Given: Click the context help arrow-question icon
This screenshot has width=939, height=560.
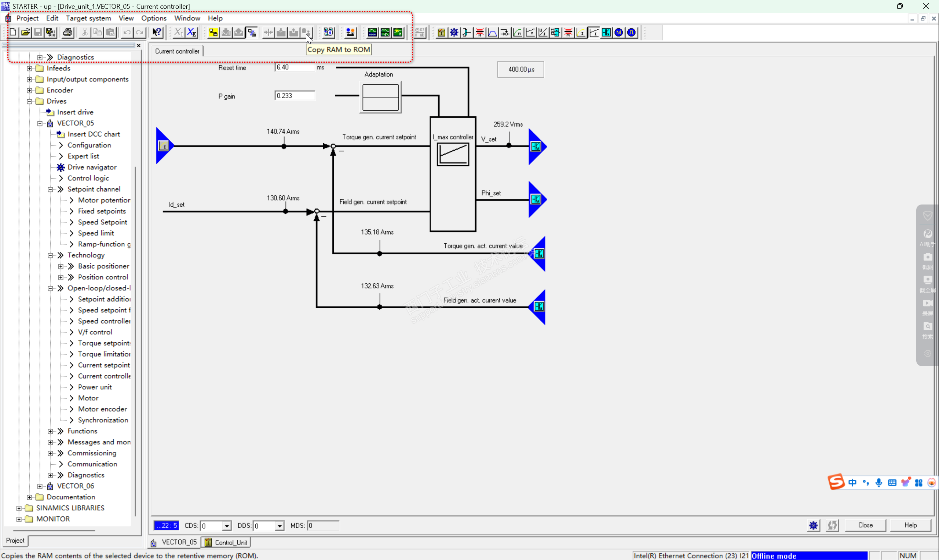Looking at the screenshot, I should (157, 33).
